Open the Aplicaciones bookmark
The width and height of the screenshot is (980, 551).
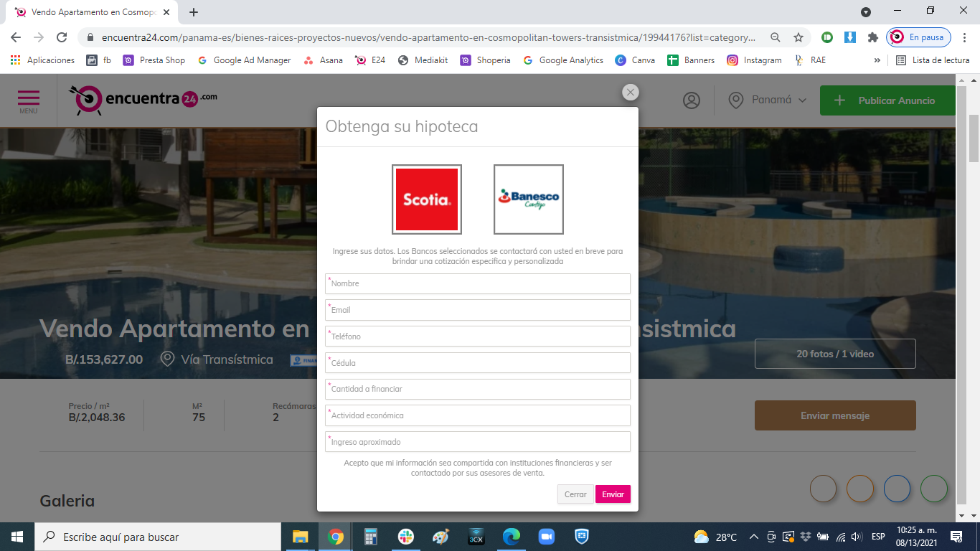pyautogui.click(x=42, y=60)
